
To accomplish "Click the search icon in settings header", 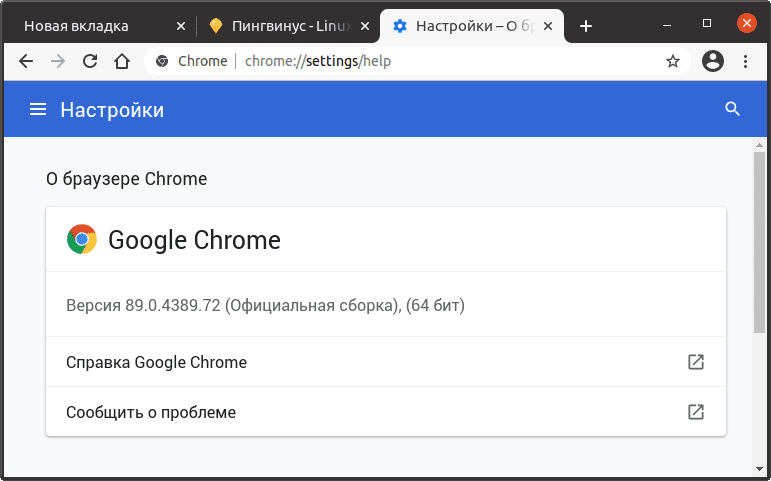I will coord(733,110).
